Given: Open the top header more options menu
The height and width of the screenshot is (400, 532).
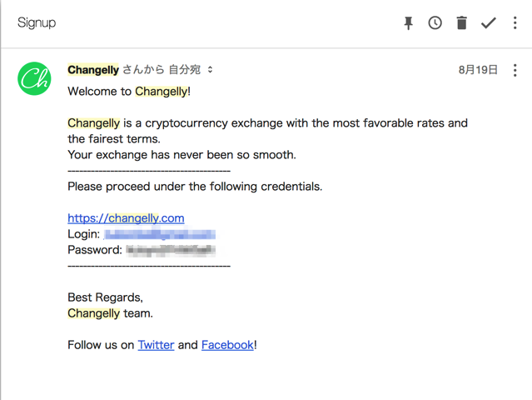Looking at the screenshot, I should pyautogui.click(x=515, y=23).
